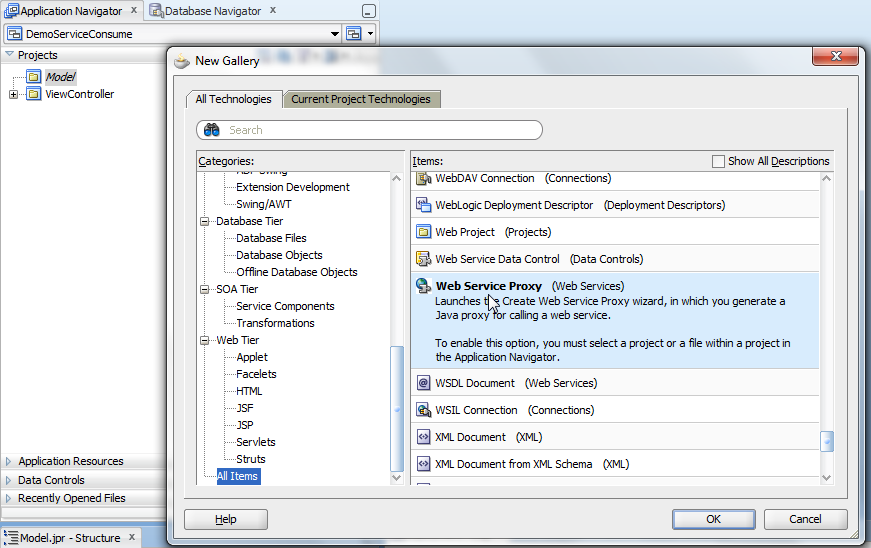Open the DemoServiceConsume application dropdown
The image size is (871, 548).
point(334,34)
